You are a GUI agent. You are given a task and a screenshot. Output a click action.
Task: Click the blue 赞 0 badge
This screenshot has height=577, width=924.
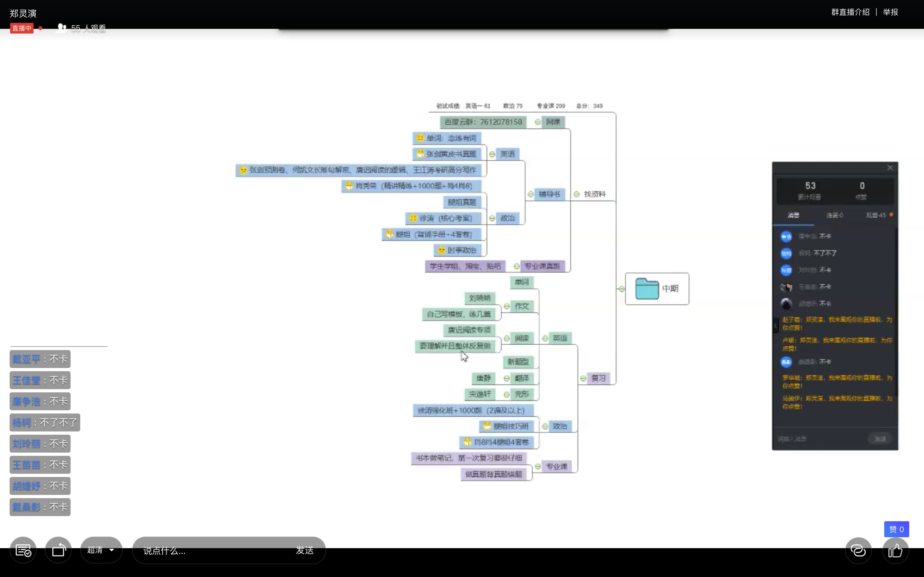pos(896,529)
